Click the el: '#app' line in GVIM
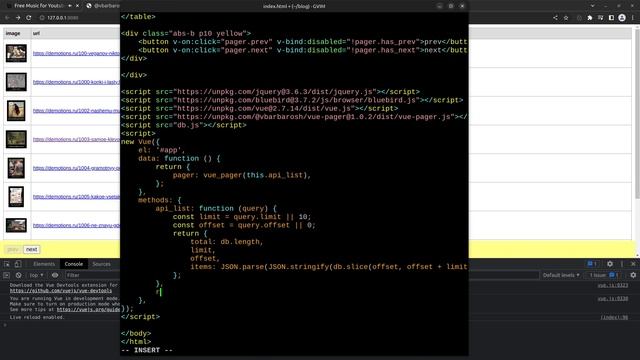The width and height of the screenshot is (640, 360). pyautogui.click(x=162, y=150)
